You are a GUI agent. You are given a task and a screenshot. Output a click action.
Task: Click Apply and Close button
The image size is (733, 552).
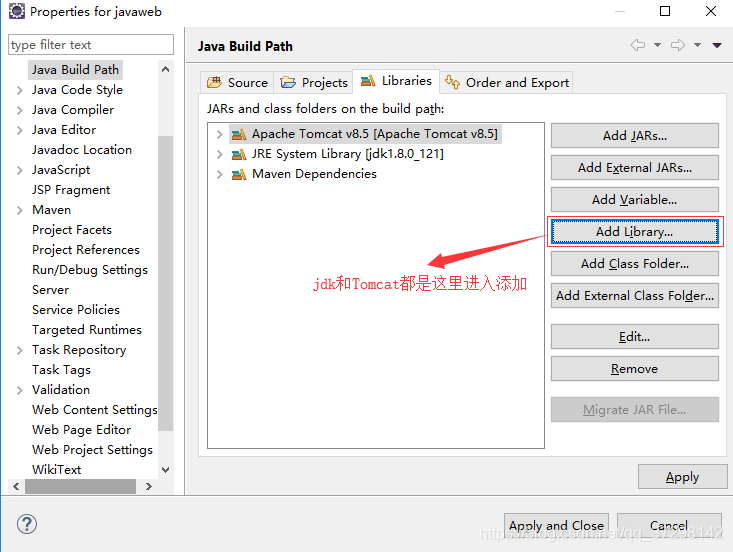(x=556, y=525)
